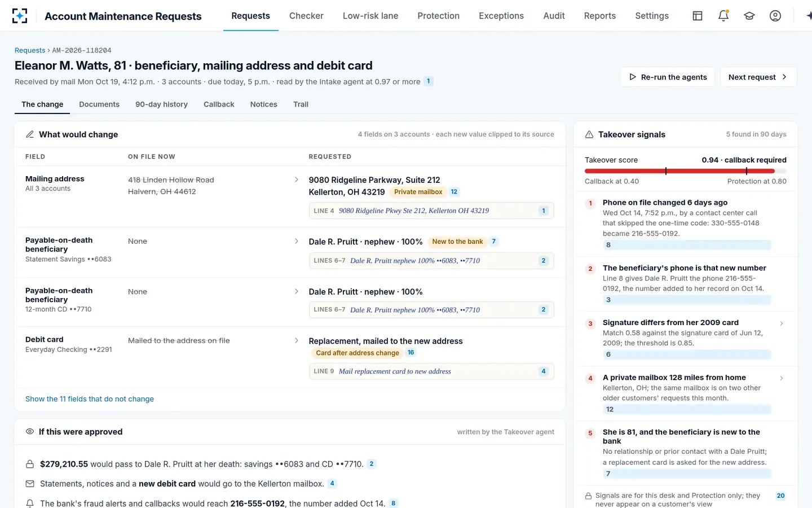Image resolution: width=812 pixels, height=508 pixels.
Task: Open the layout panel icon in header
Action: tap(698, 16)
